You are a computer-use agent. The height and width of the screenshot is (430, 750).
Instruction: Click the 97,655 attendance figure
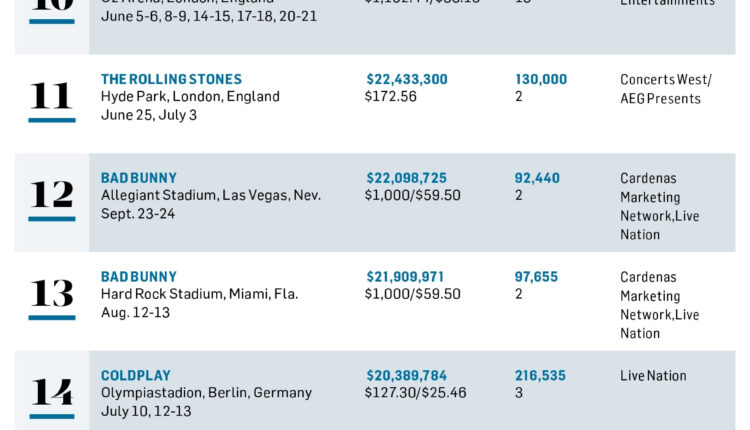coord(537,277)
